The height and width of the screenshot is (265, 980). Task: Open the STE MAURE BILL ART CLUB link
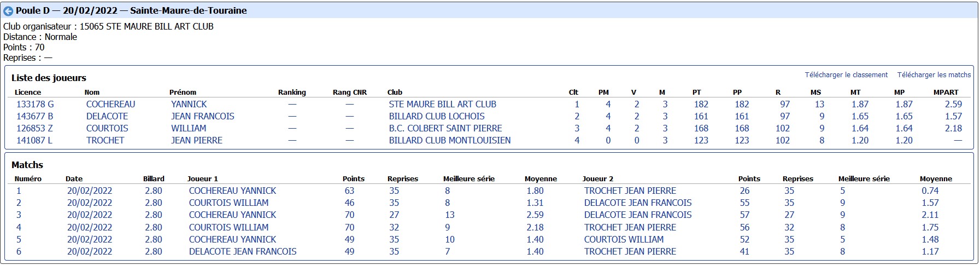(x=442, y=104)
